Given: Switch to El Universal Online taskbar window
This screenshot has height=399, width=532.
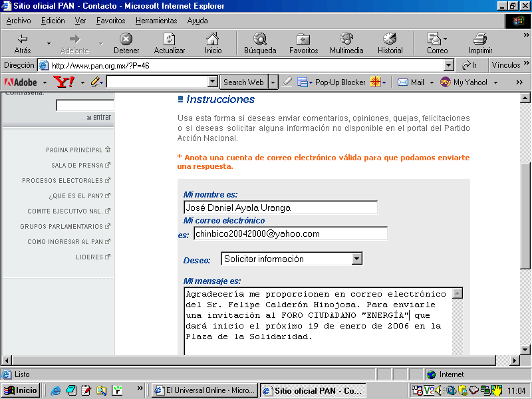Looking at the screenshot, I should click(x=204, y=390).
